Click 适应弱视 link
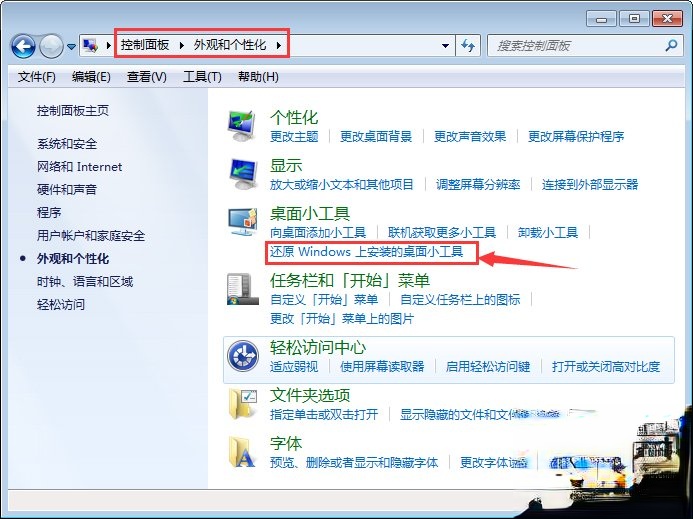This screenshot has height=519, width=693. [x=294, y=366]
